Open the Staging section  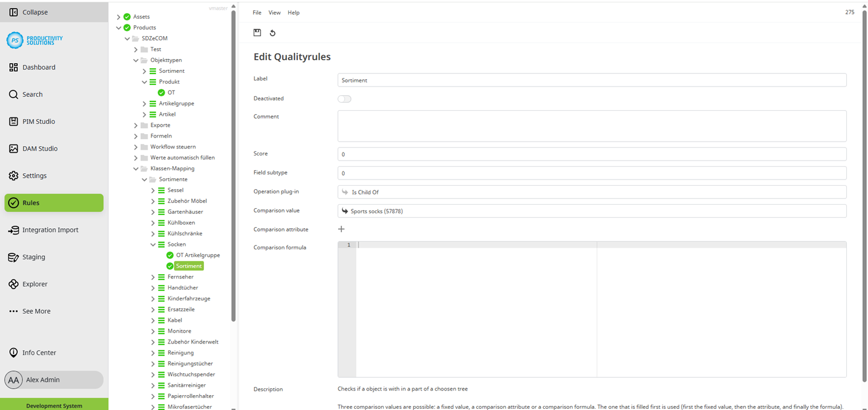[34, 256]
